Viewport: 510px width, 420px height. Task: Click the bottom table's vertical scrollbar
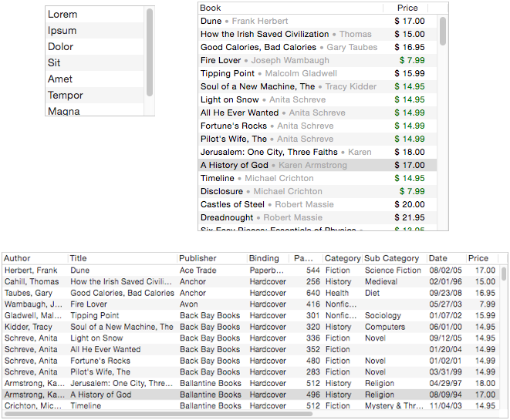click(x=504, y=273)
